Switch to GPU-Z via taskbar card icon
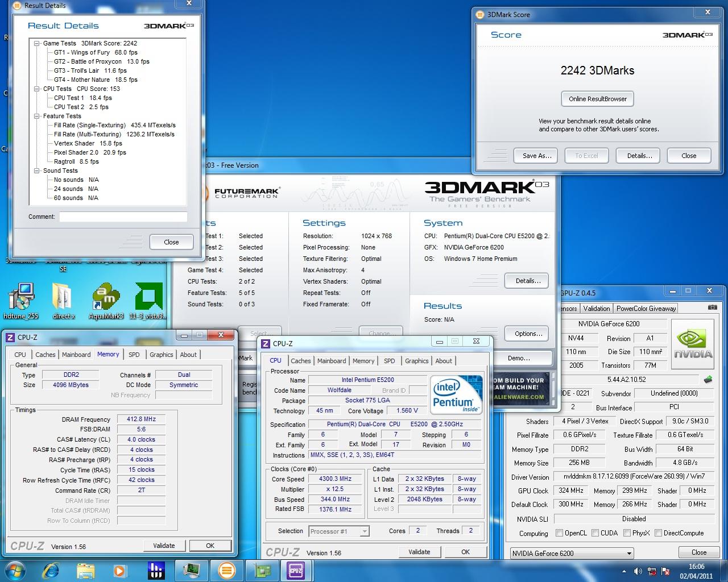 (262, 570)
